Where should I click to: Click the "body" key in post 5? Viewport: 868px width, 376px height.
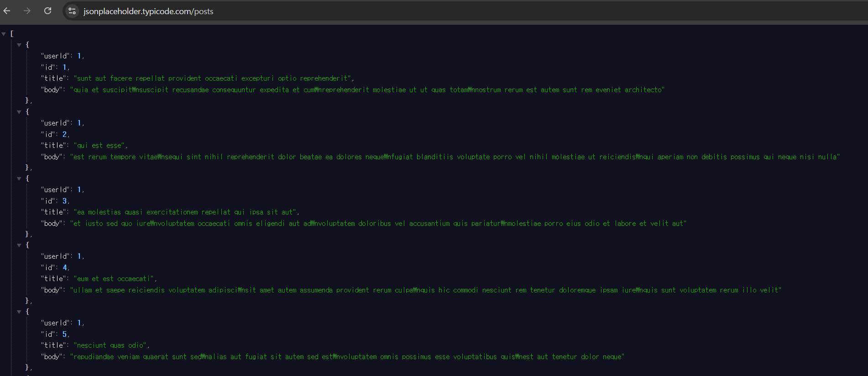(52, 357)
